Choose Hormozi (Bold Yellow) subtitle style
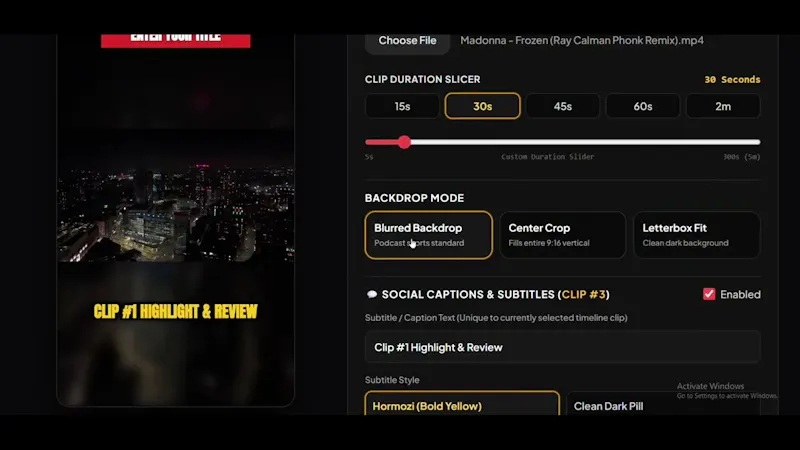This screenshot has height=450, width=800. click(462, 404)
